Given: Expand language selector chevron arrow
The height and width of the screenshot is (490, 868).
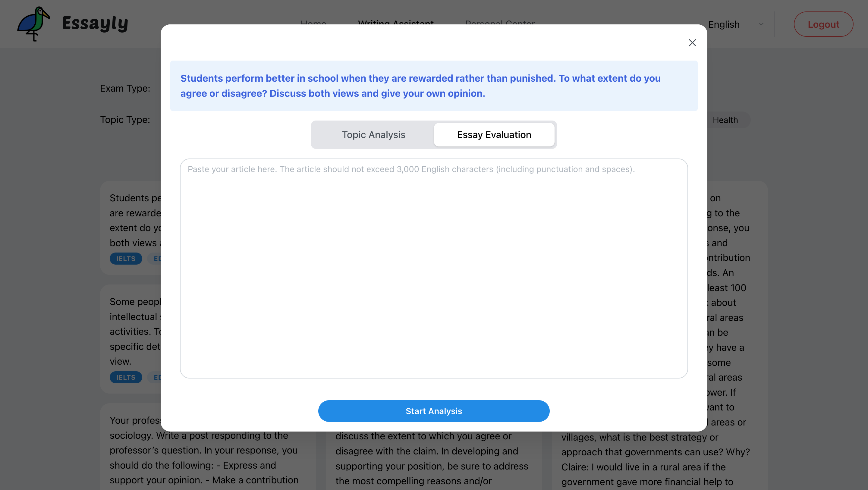Looking at the screenshot, I should coord(761,24).
